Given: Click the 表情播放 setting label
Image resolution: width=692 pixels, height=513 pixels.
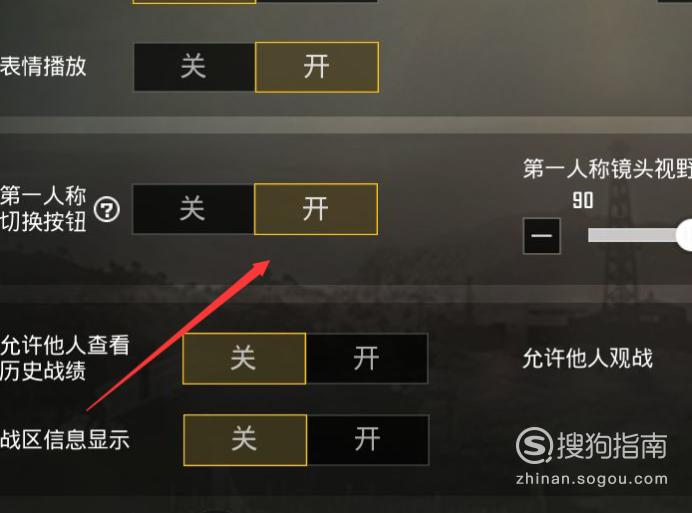Looking at the screenshot, I should (43, 67).
